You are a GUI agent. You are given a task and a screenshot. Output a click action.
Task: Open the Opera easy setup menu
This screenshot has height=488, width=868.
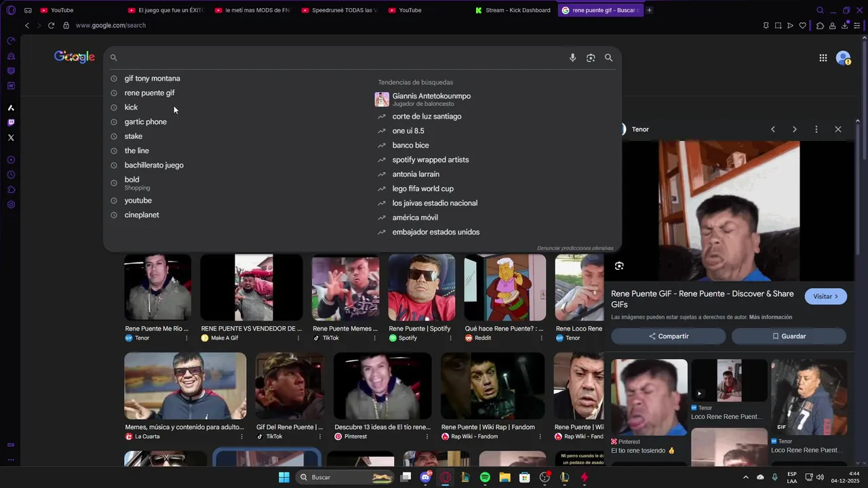858,25
